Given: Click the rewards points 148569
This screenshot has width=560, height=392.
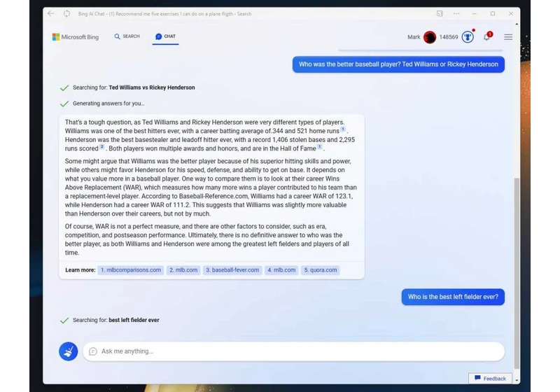Looking at the screenshot, I should pos(449,37).
